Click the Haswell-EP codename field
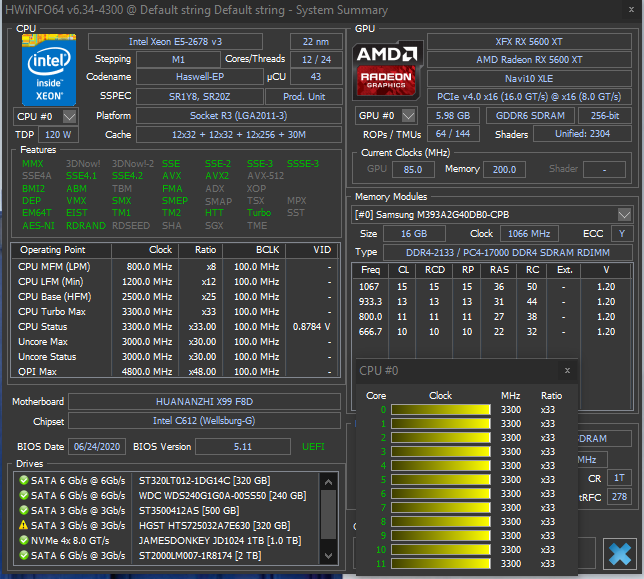Viewport: 644px width, 579px height. pyautogui.click(x=200, y=77)
